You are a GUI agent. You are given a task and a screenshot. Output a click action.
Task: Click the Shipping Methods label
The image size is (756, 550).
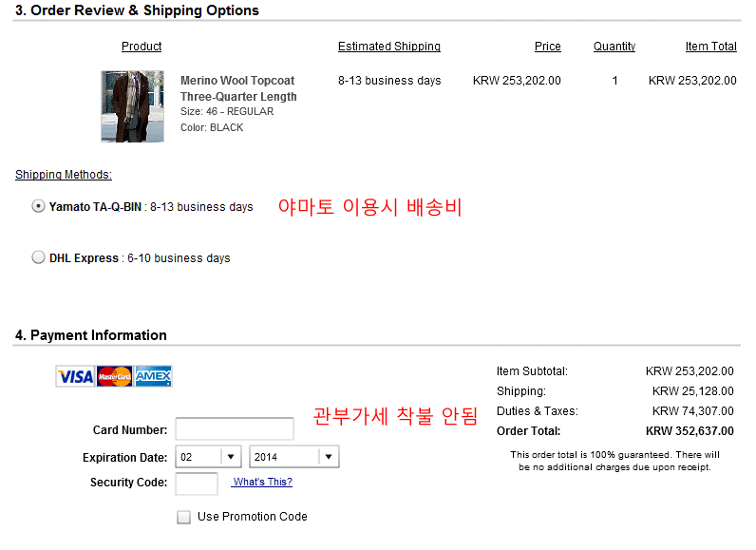click(x=64, y=175)
